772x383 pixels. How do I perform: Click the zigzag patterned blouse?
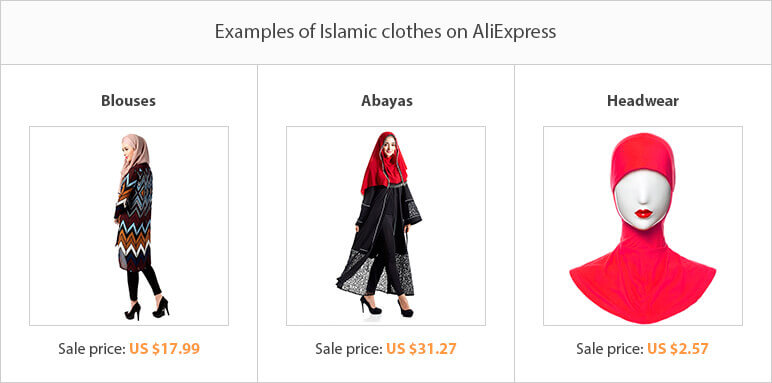[134, 217]
